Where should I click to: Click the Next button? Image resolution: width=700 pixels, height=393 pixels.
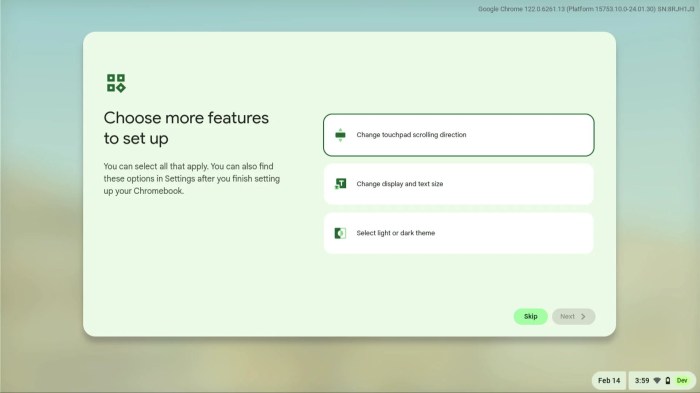pos(573,316)
